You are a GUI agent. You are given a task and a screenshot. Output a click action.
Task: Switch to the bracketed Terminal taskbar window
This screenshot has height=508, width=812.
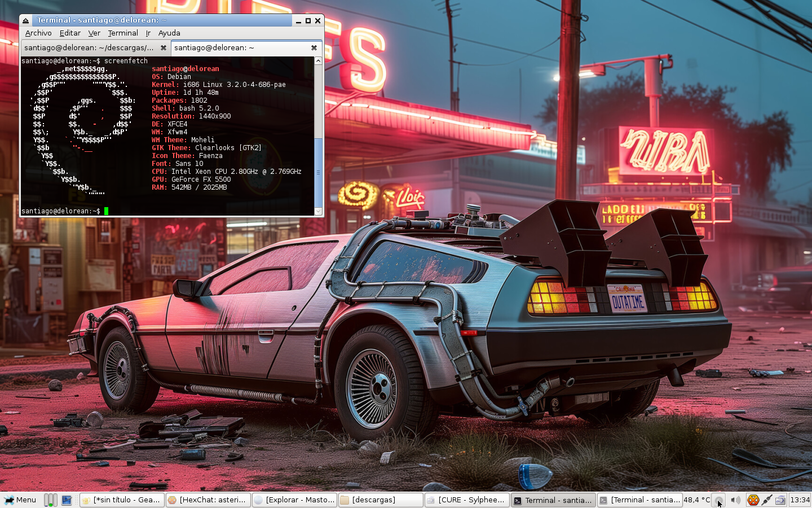click(x=639, y=500)
